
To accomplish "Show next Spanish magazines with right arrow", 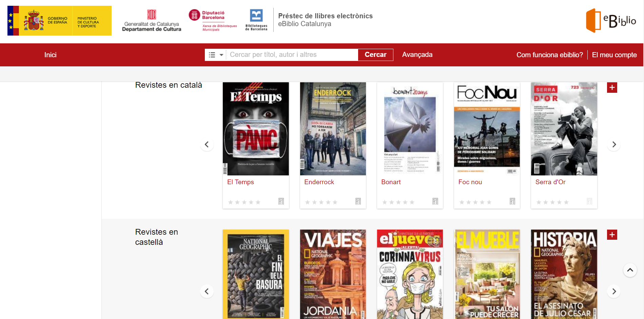I will click(x=614, y=292).
